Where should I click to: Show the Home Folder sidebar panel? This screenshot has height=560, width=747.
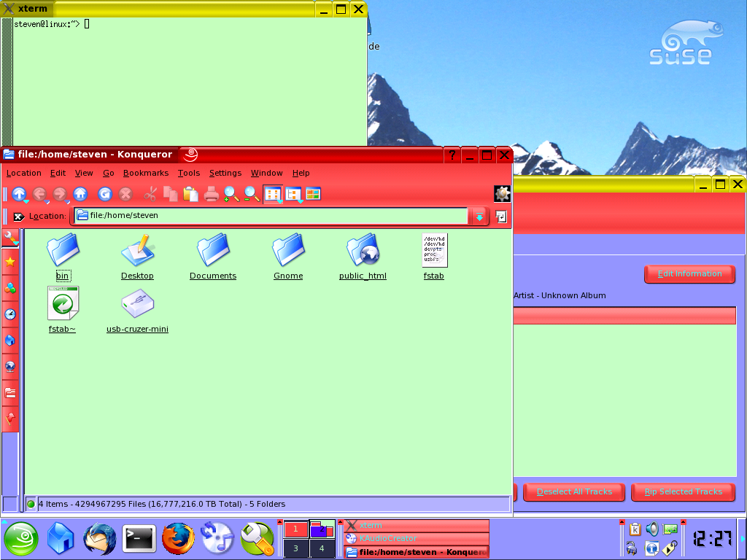(10, 341)
